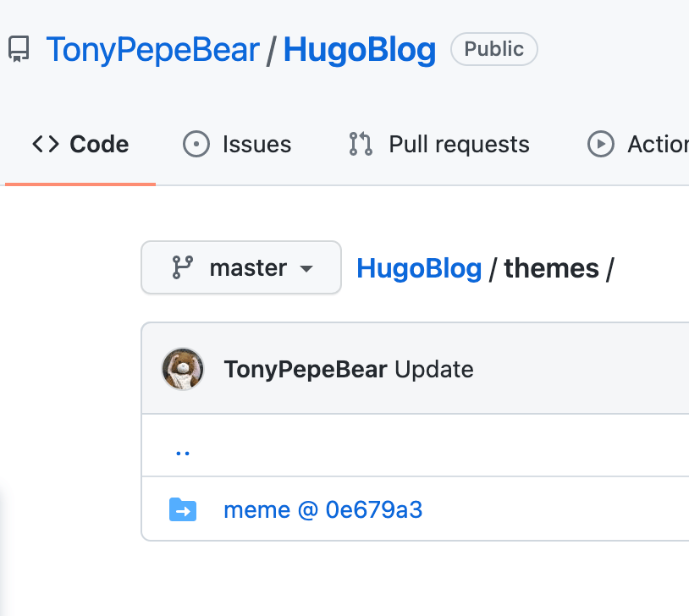
Task: Click the repository book icon
Action: click(x=19, y=49)
